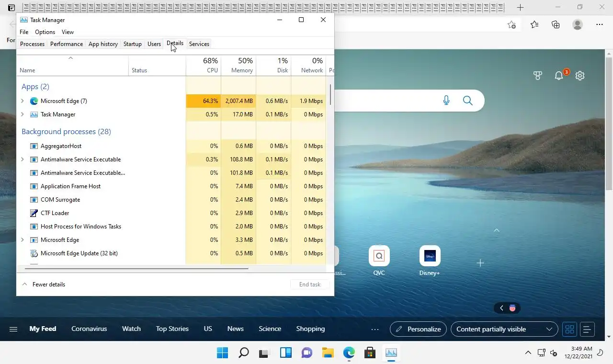Open the Coronavirus feed link
The image size is (613, 364).
point(89,329)
